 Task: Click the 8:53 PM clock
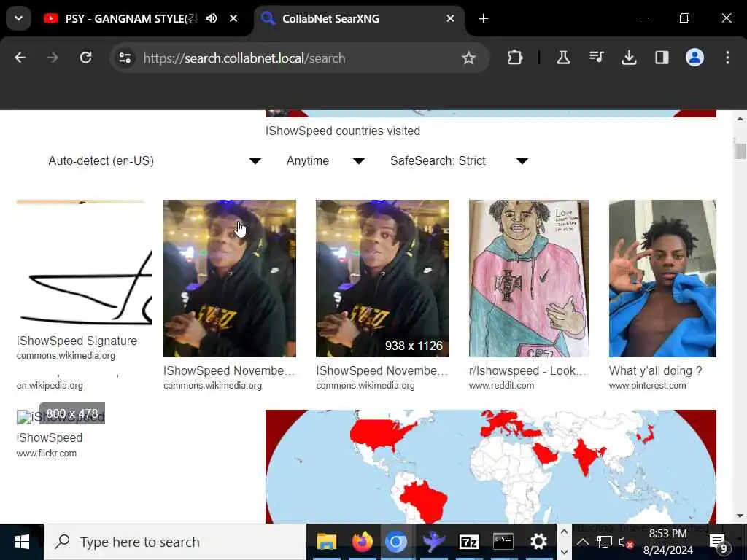668,533
